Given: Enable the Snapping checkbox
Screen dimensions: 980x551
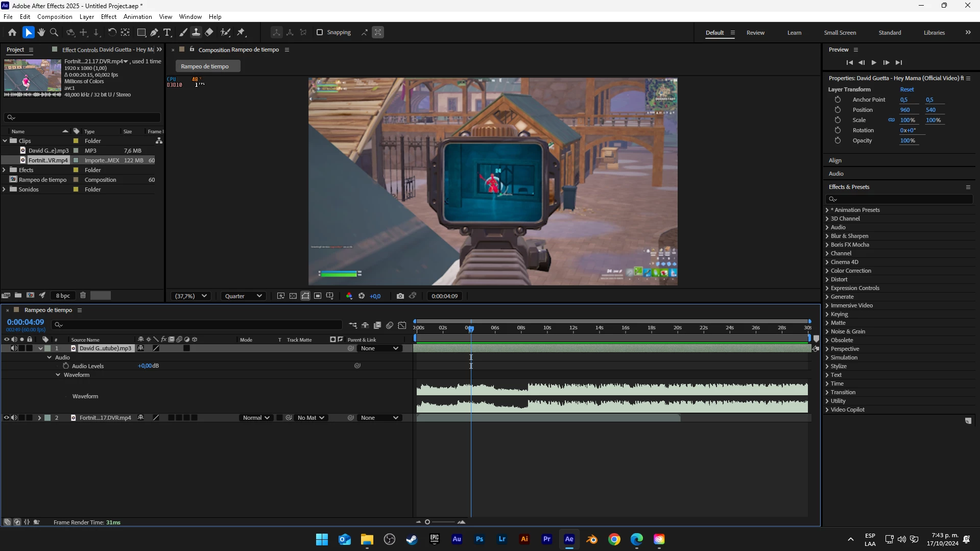Looking at the screenshot, I should [x=320, y=32].
